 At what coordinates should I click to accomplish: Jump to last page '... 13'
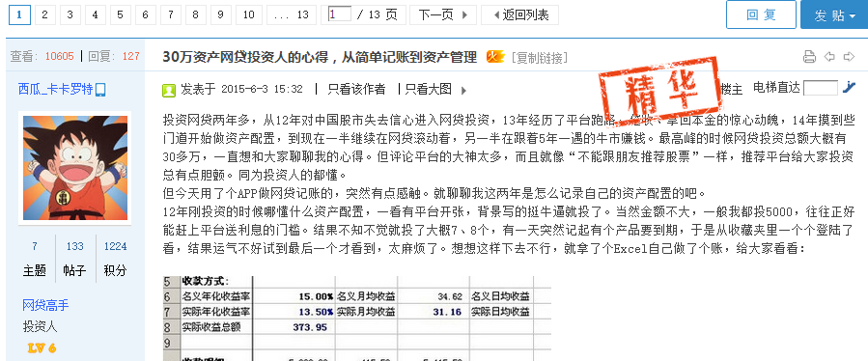[292, 14]
